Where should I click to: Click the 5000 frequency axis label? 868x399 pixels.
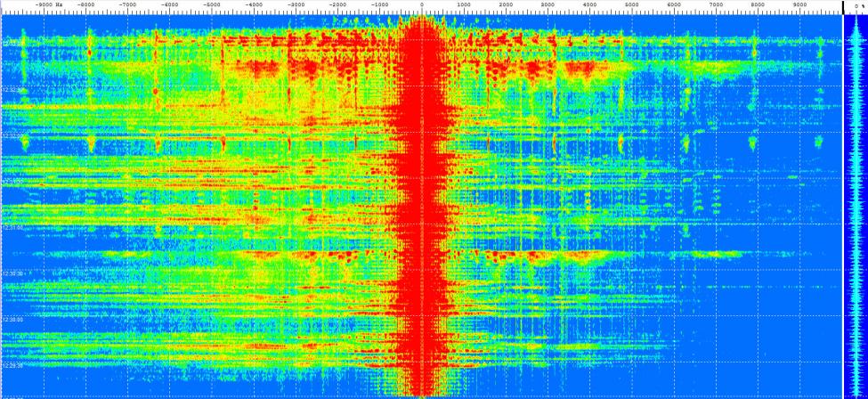631,4
